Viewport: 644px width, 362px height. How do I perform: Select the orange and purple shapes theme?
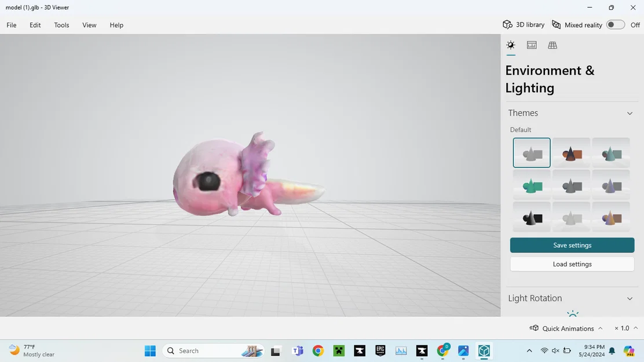[x=611, y=217]
